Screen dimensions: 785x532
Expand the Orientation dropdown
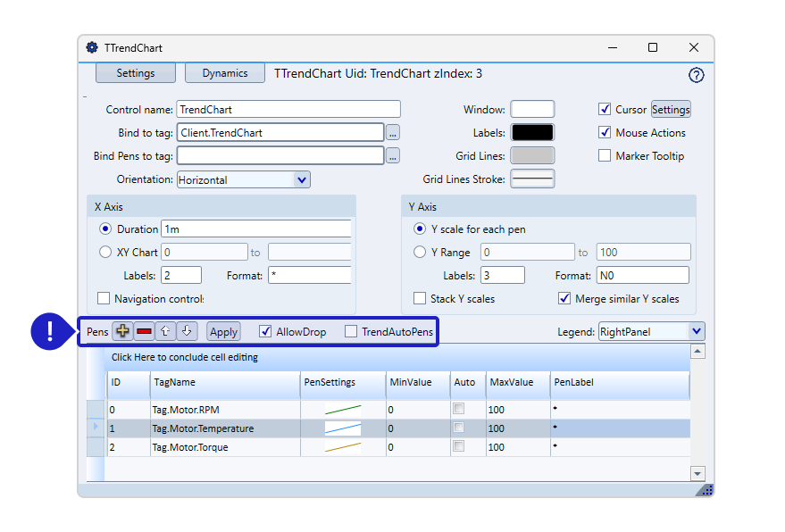click(301, 179)
